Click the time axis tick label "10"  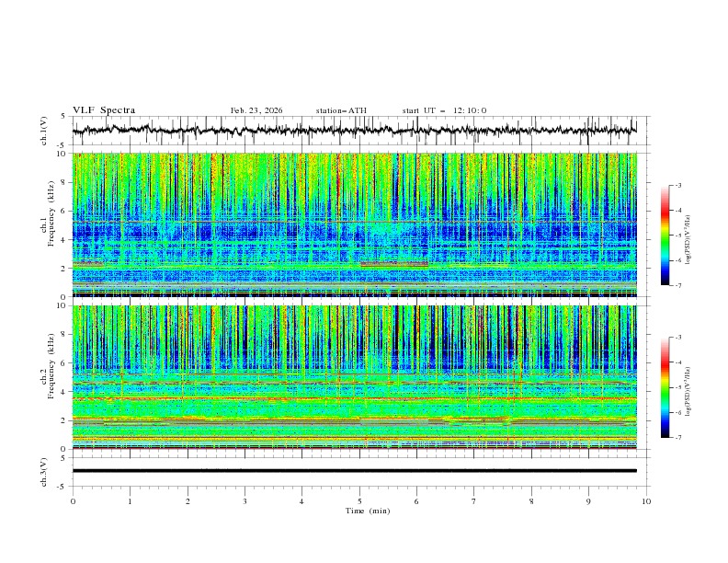(x=646, y=501)
